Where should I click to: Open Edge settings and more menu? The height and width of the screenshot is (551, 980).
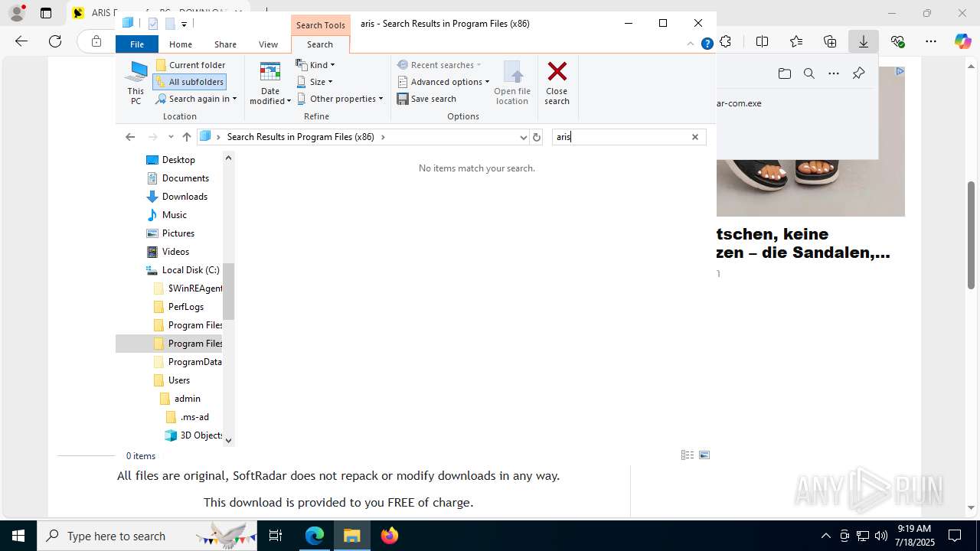tap(931, 41)
